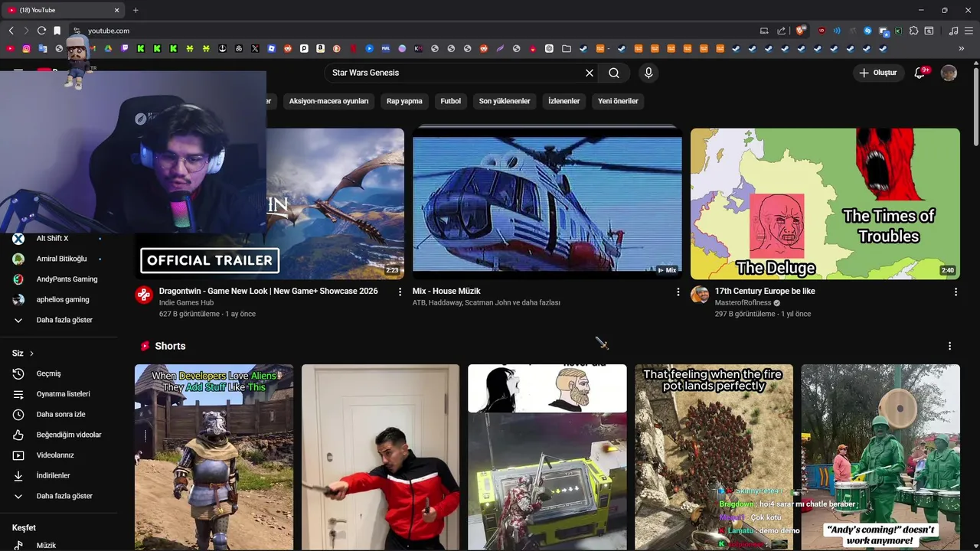Image resolution: width=980 pixels, height=551 pixels.
Task: Select the Aksiyon-macera oyunları chip
Action: (328, 101)
